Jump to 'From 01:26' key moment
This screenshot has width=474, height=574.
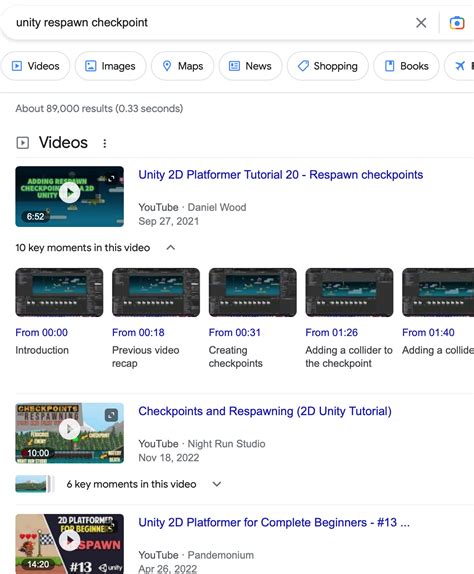(x=332, y=332)
